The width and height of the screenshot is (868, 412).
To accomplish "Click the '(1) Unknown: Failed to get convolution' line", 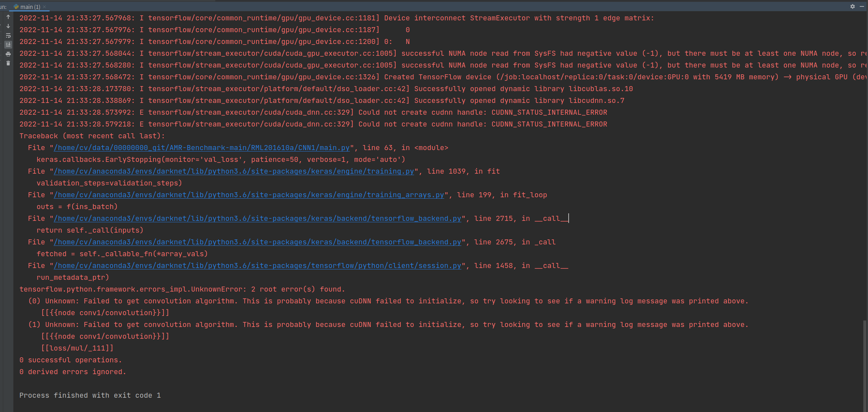I will click(388, 324).
